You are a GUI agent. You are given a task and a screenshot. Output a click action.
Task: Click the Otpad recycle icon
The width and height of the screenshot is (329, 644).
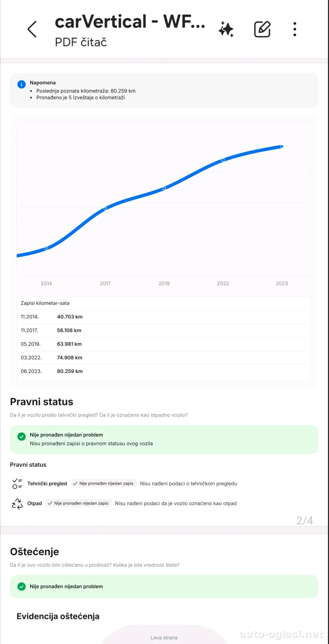[x=17, y=503]
